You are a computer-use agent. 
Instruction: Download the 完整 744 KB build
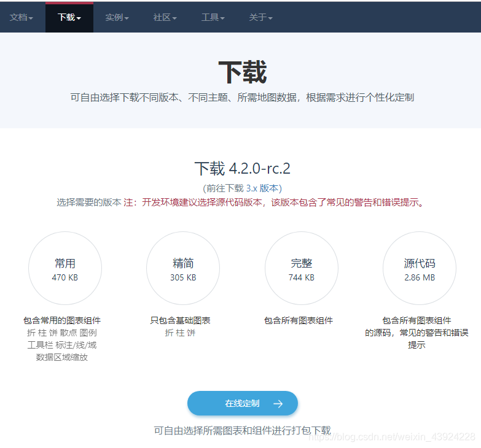(x=302, y=268)
